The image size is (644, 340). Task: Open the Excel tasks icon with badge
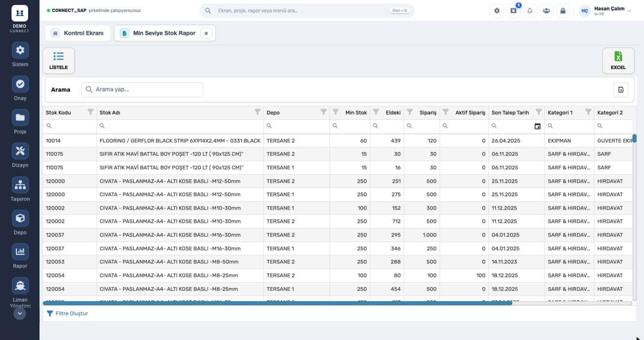[x=513, y=11]
